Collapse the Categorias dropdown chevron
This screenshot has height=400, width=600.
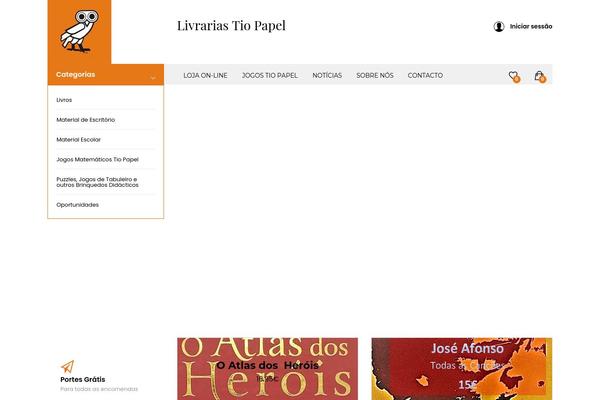153,78
